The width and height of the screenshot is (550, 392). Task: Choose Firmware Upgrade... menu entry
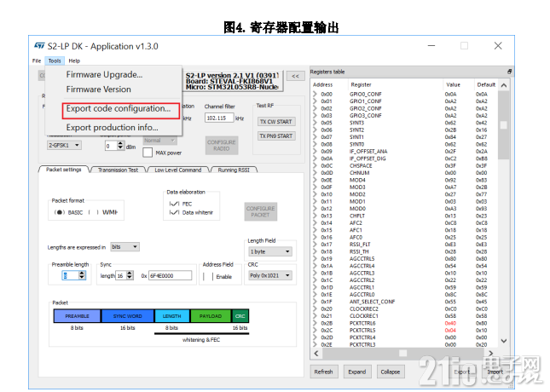pos(104,74)
